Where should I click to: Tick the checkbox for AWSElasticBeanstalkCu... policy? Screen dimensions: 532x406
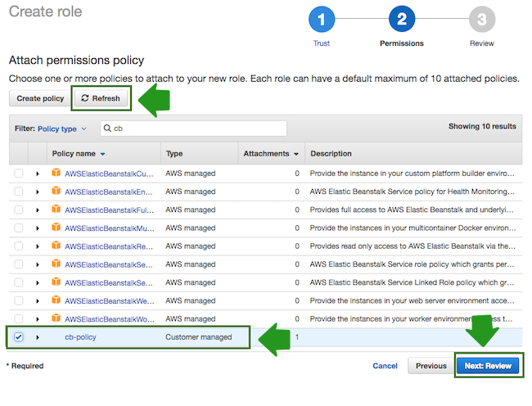19,174
